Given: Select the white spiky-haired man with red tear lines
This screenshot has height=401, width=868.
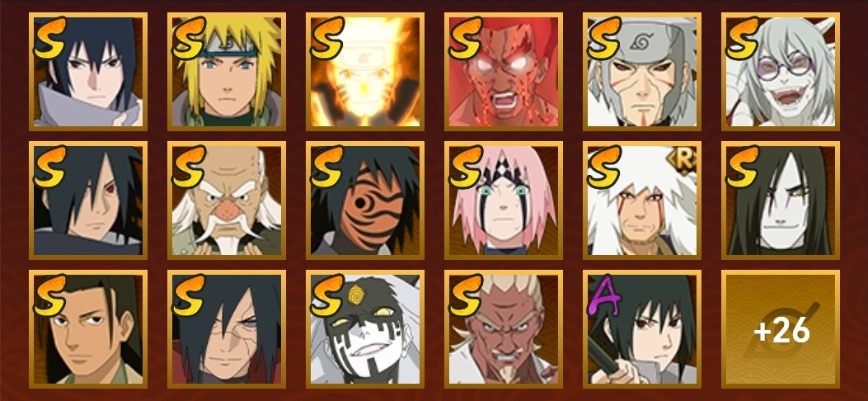Looking at the screenshot, I should (641, 200).
